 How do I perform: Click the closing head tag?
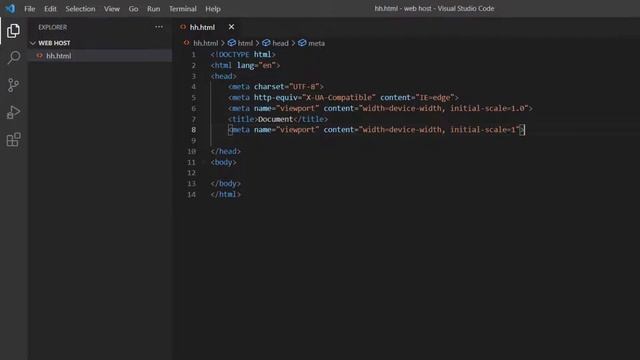225,151
